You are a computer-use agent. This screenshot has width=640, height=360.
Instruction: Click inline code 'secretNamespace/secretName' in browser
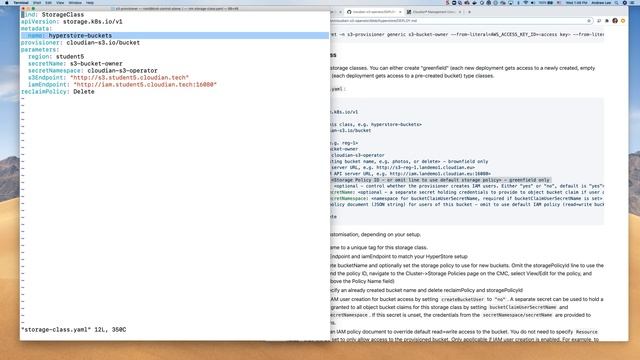517,315
